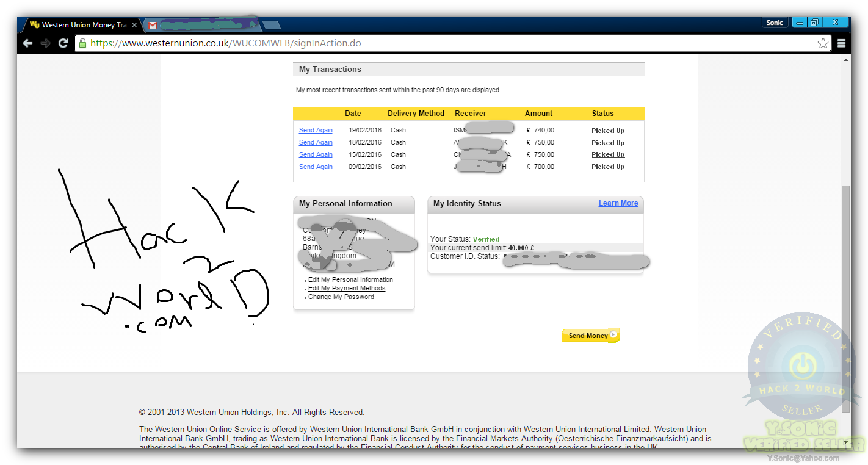Open the Chrome hamburger menu
This screenshot has width=868, height=465.
[841, 43]
